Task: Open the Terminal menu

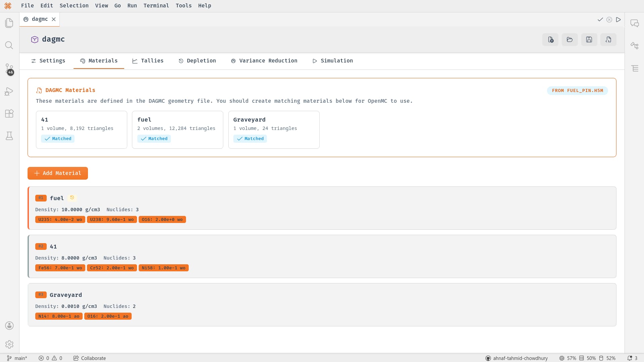Action: click(x=156, y=6)
